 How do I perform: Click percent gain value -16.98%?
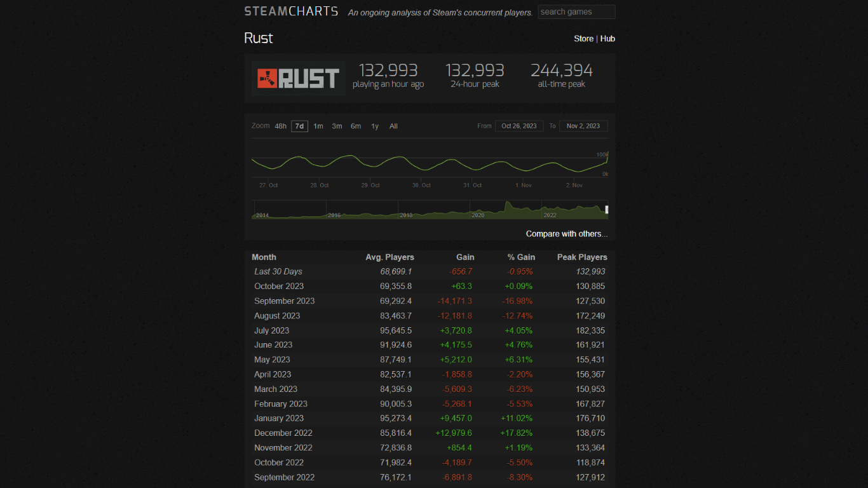pos(516,301)
